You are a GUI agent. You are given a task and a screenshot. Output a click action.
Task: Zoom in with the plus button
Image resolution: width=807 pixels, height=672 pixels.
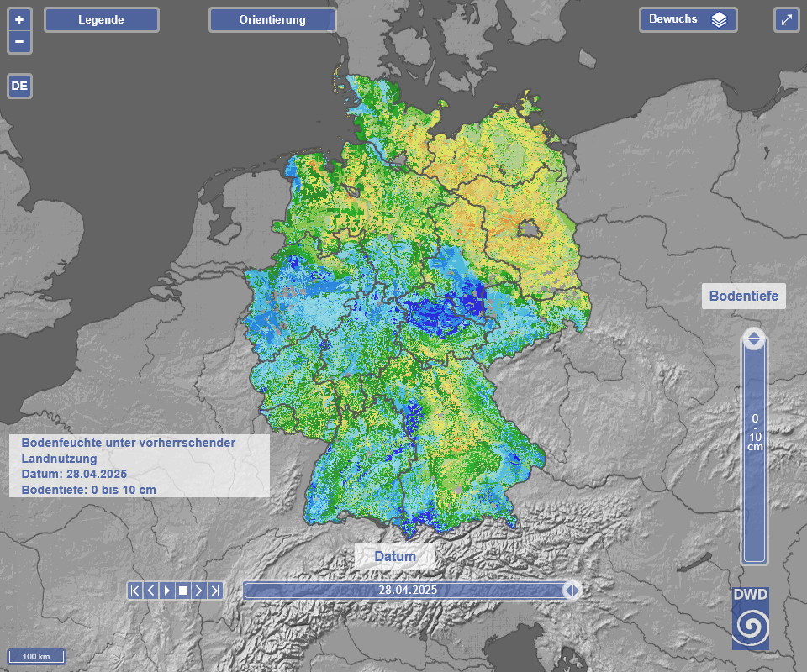point(19,18)
